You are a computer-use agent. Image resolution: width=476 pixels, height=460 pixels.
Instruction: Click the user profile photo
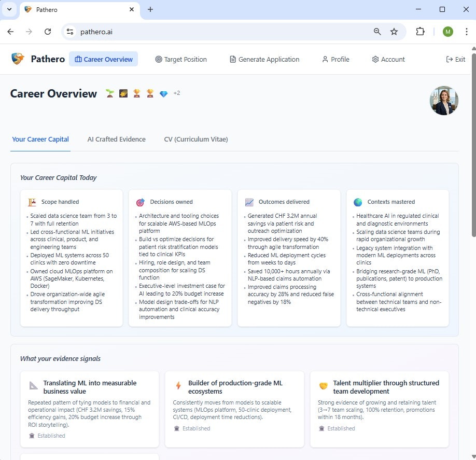click(444, 101)
